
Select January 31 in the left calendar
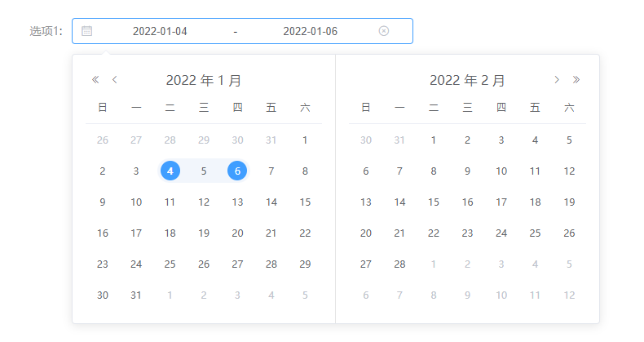tap(136, 295)
